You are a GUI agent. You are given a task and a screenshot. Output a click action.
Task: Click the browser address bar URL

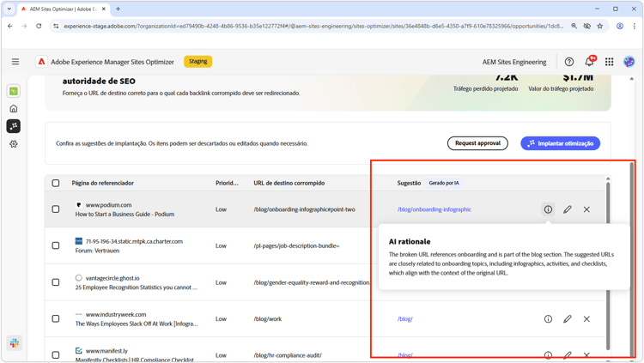313,26
